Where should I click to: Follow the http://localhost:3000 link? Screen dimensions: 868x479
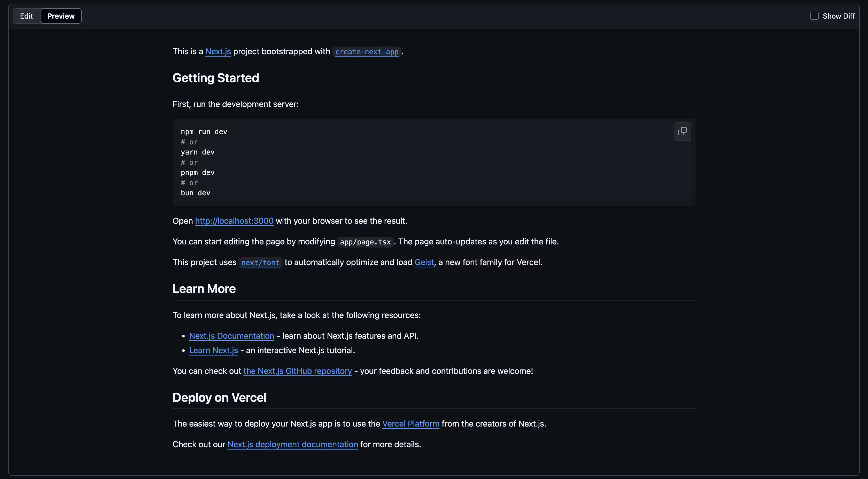click(234, 221)
